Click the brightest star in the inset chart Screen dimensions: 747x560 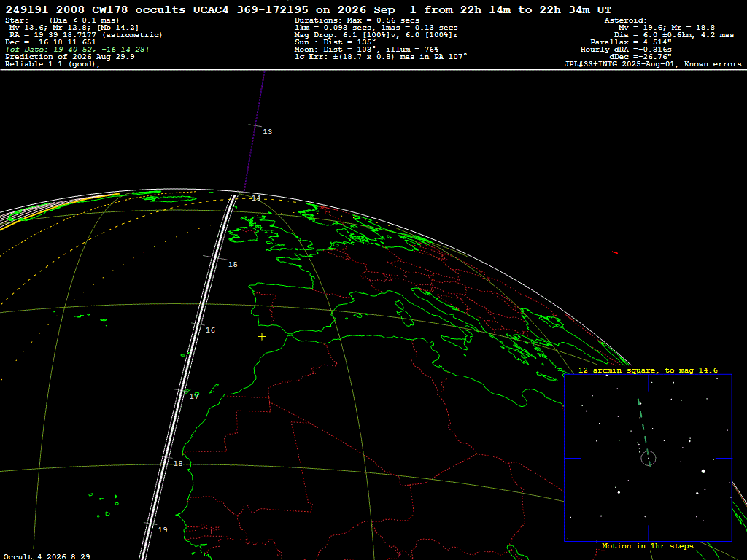point(703,472)
